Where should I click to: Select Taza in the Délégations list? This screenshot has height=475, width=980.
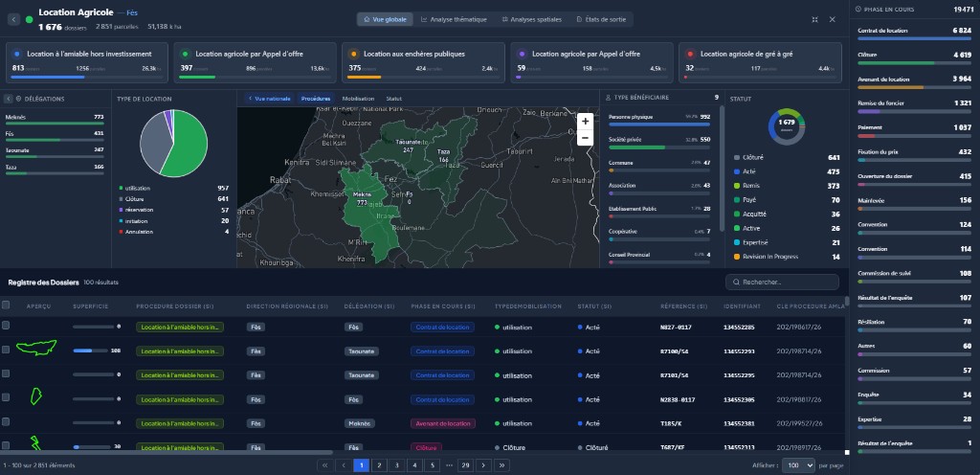[x=55, y=169]
